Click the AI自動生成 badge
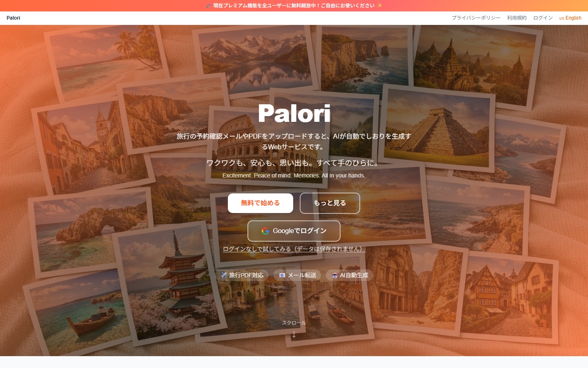The image size is (588, 368). (x=350, y=275)
